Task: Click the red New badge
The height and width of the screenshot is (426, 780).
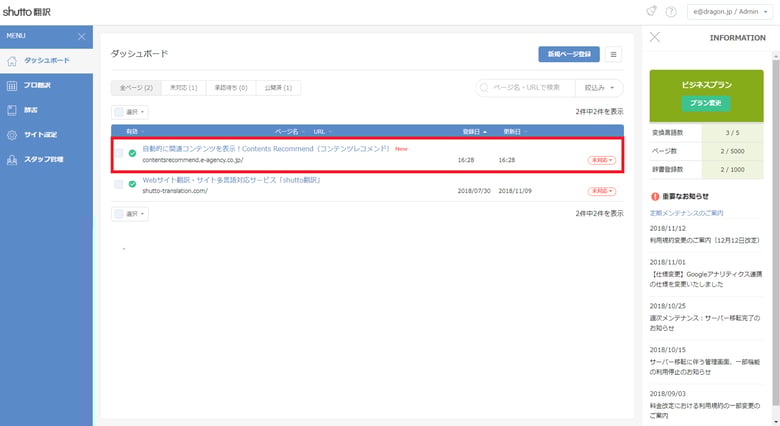Action: click(401, 149)
